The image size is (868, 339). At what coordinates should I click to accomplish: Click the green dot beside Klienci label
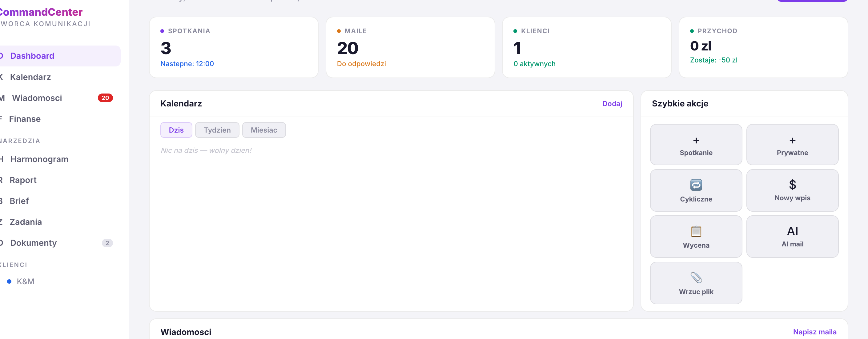coord(515,31)
